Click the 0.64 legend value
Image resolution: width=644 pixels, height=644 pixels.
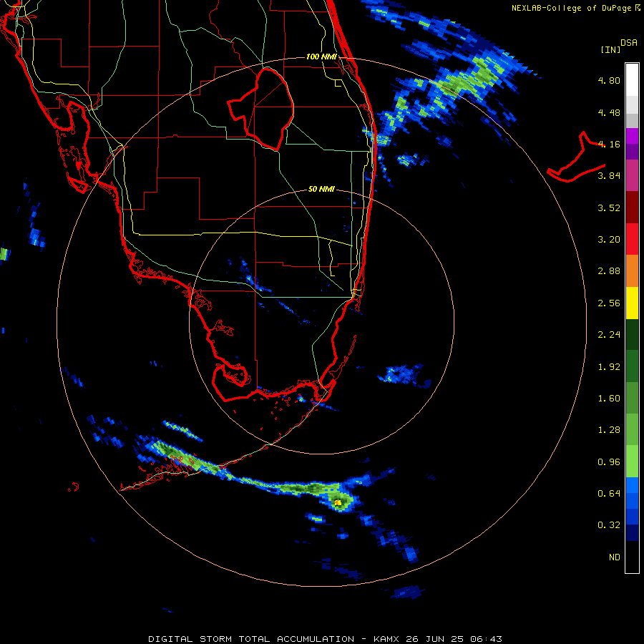609,493
